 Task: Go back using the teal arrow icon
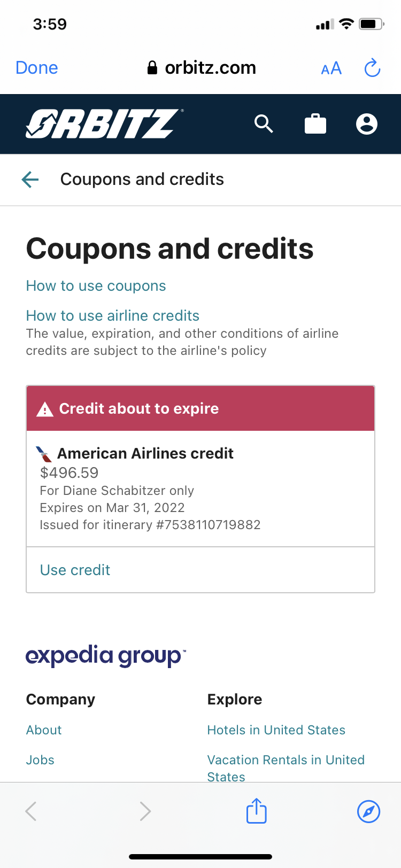point(30,180)
